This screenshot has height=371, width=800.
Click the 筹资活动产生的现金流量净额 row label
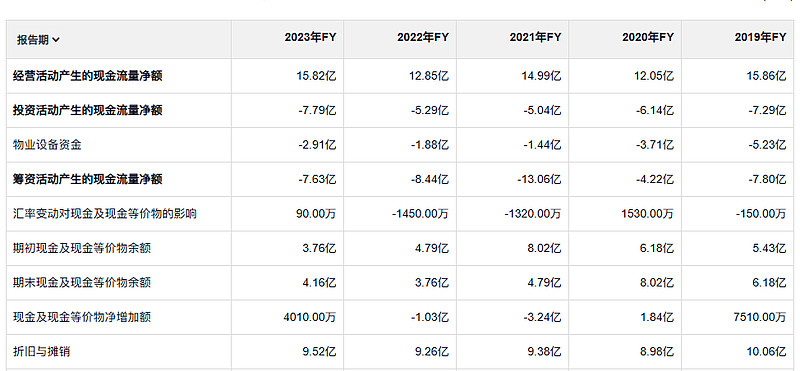pos(87,179)
